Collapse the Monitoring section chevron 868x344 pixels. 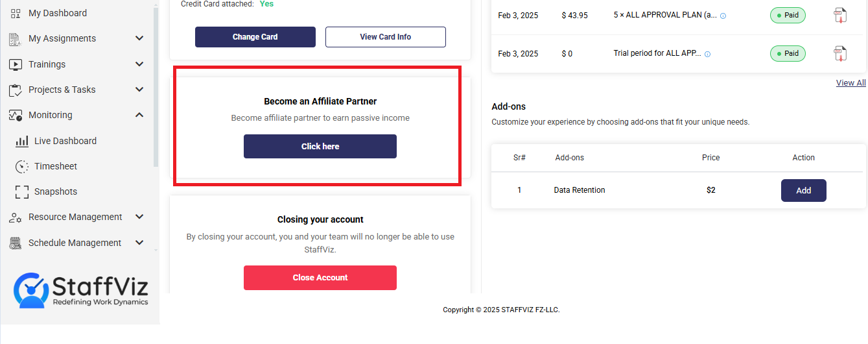click(x=139, y=115)
